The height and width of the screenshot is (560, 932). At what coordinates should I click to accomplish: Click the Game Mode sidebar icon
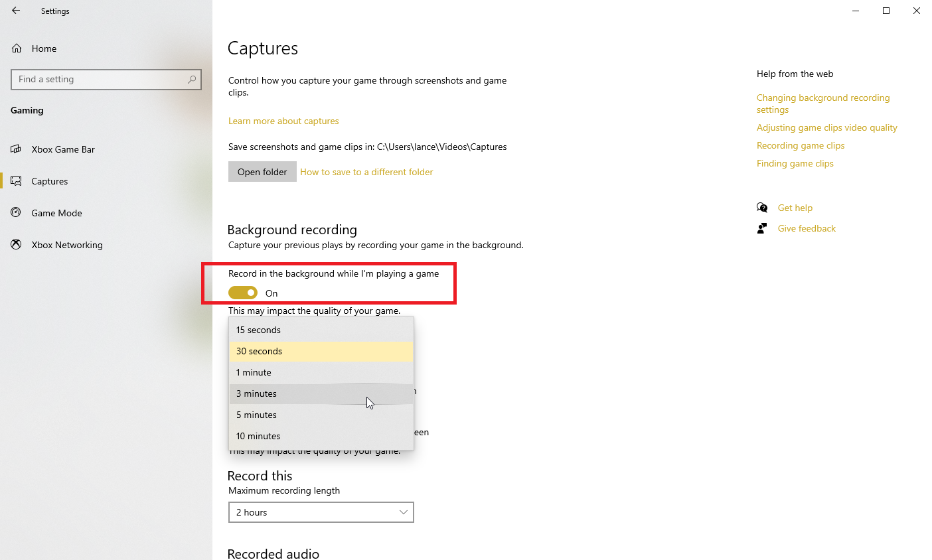pos(16,212)
